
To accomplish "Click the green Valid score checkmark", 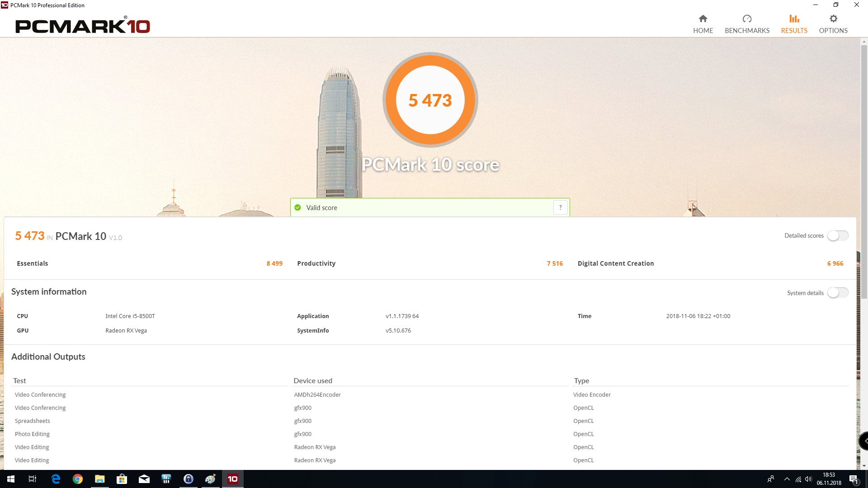I will 297,207.
